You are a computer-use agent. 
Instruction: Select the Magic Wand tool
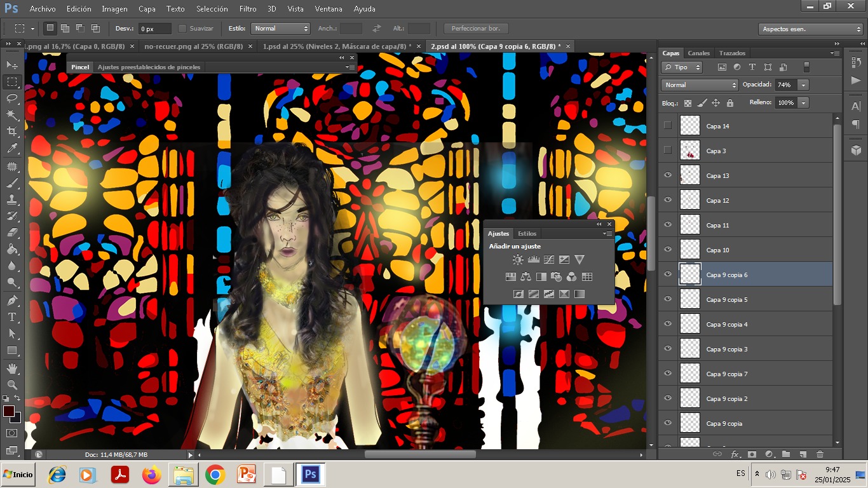12,114
